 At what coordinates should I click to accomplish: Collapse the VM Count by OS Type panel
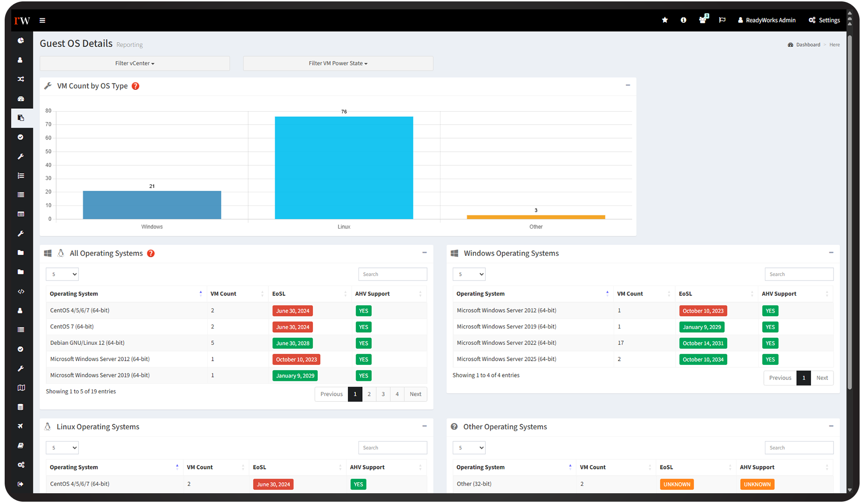click(x=628, y=85)
